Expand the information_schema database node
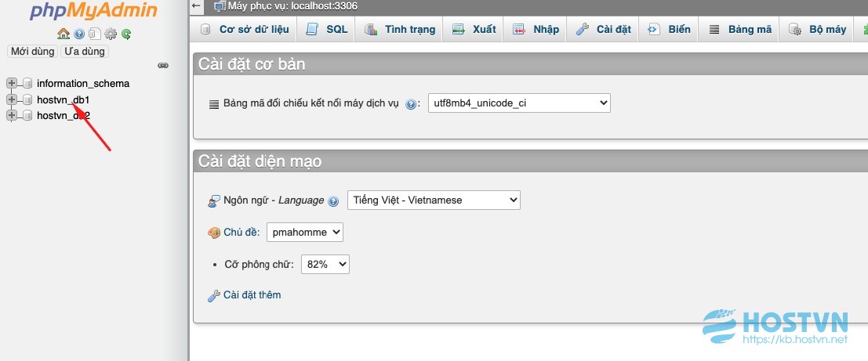This screenshot has height=361, width=868. [x=11, y=84]
